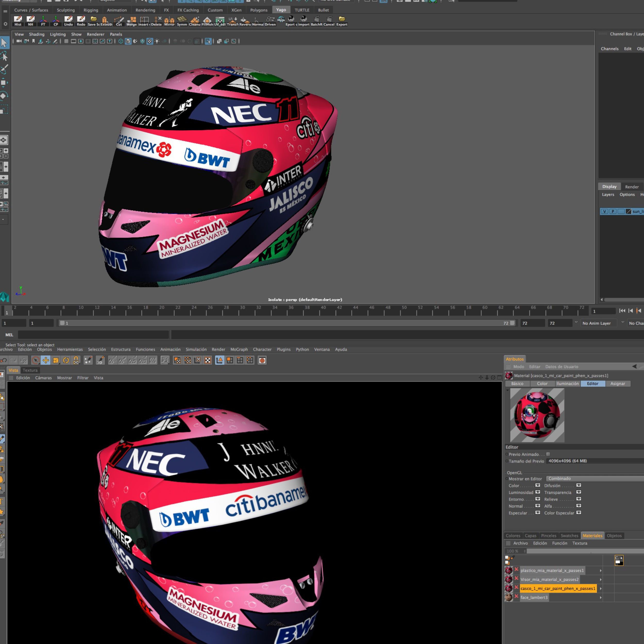Click the Hist shelf button icon
The width and height of the screenshot is (644, 644).
click(18, 21)
